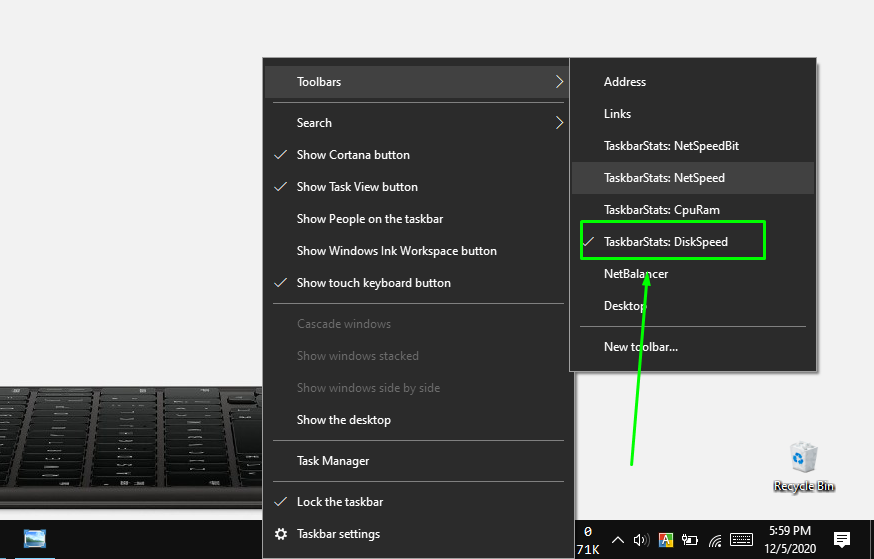Click the battery power tray icon
Viewport: 874px width, 559px height.
point(690,540)
